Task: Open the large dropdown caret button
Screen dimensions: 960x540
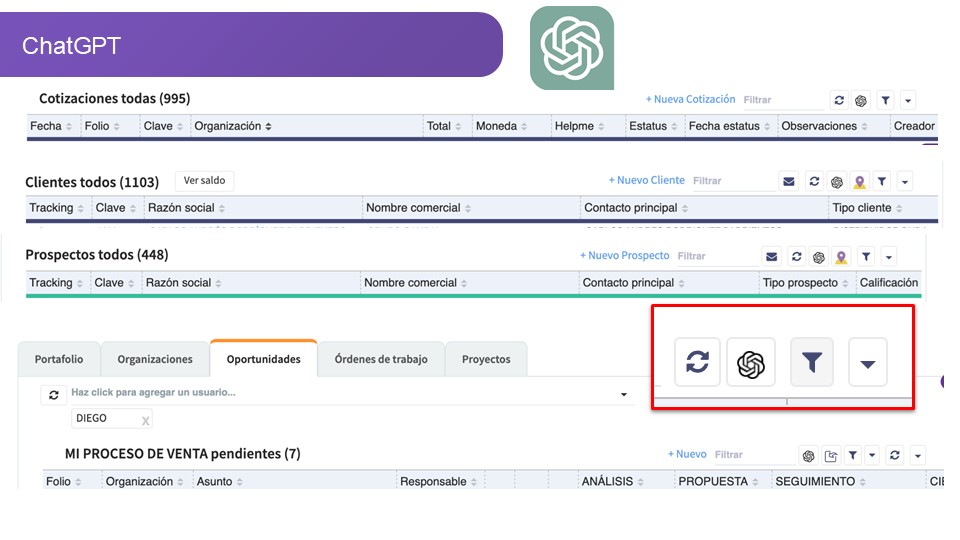Action: pyautogui.click(x=868, y=363)
